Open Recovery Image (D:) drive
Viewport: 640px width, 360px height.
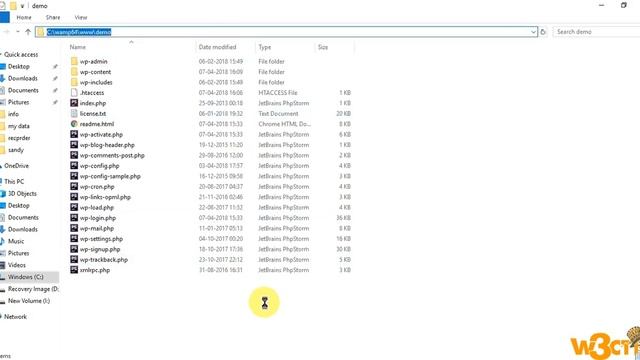coord(33,289)
